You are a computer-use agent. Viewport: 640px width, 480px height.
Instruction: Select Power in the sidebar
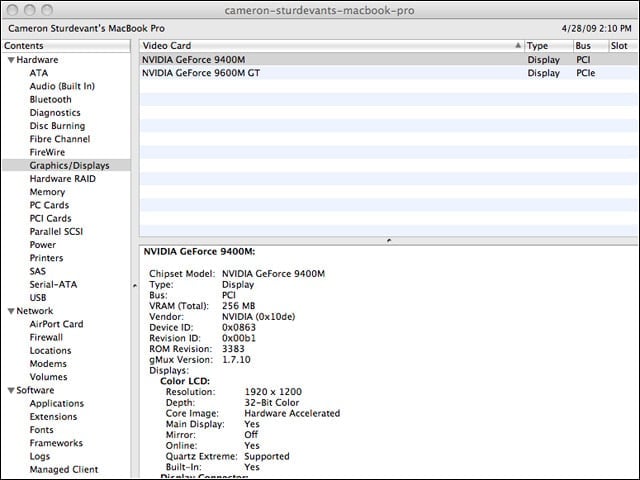coord(42,245)
